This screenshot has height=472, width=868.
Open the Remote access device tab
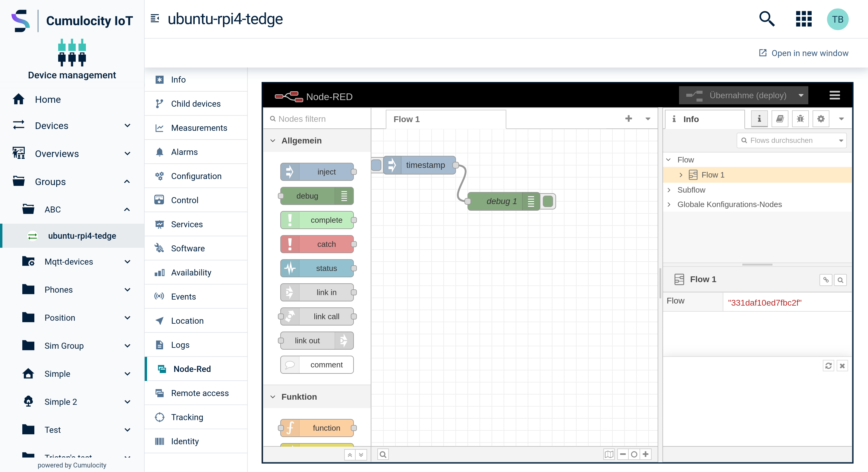tap(196, 393)
